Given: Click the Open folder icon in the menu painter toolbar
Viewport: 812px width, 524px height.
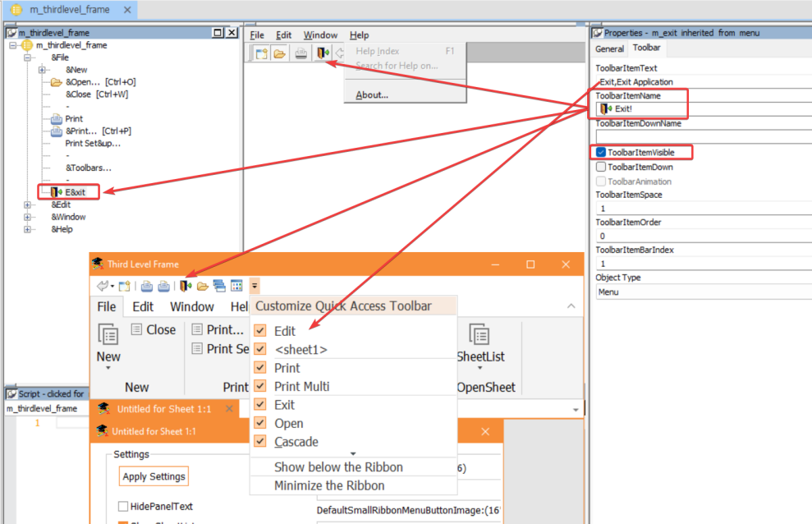Looking at the screenshot, I should pyautogui.click(x=280, y=53).
